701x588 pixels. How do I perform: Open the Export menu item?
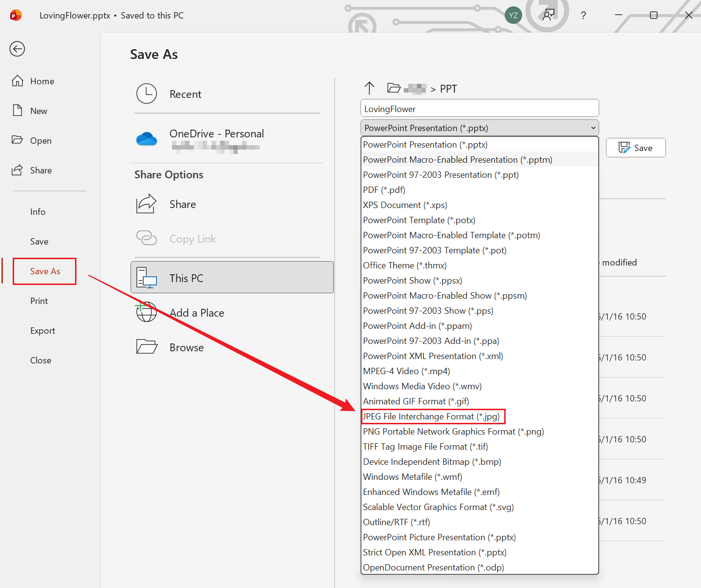[43, 331]
